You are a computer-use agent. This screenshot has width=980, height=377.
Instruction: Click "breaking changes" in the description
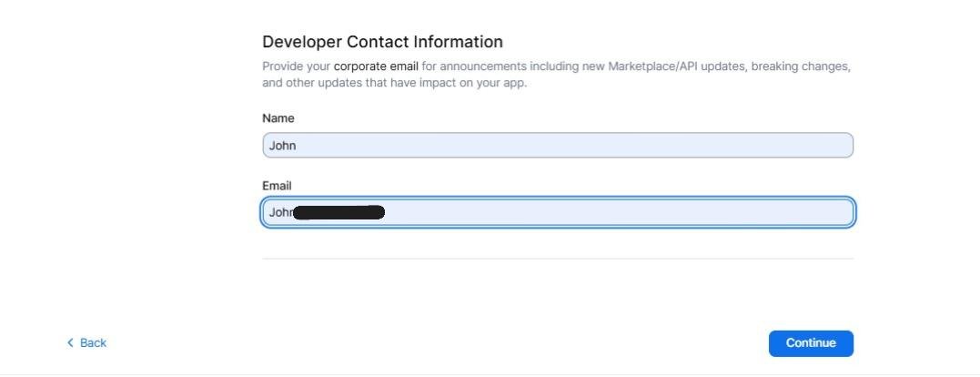pyautogui.click(x=800, y=66)
